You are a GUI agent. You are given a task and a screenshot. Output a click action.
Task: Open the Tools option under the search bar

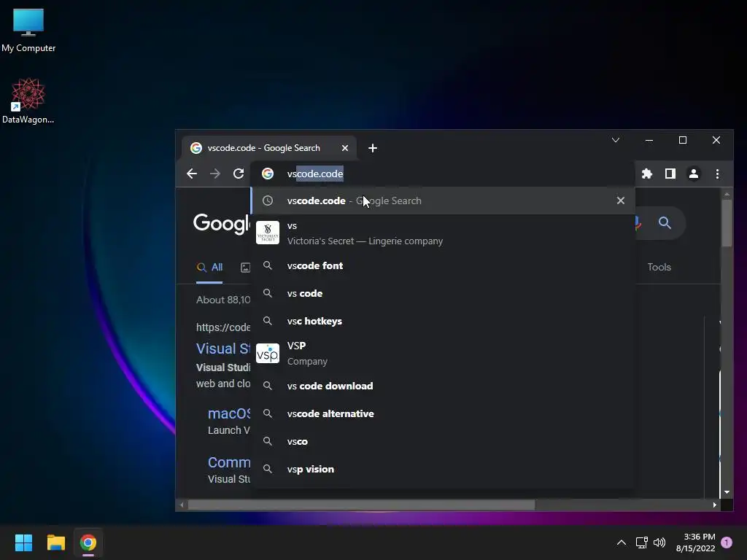point(659,267)
